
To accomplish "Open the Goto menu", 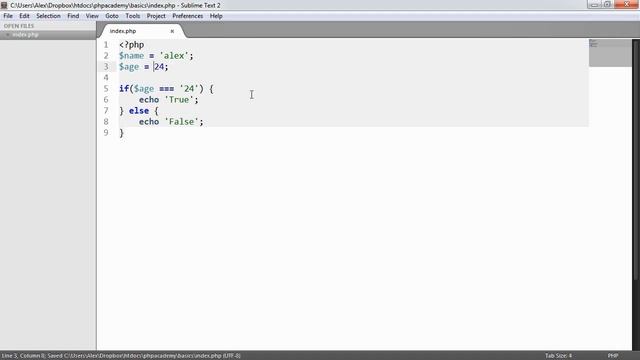I will pyautogui.click(x=112, y=16).
